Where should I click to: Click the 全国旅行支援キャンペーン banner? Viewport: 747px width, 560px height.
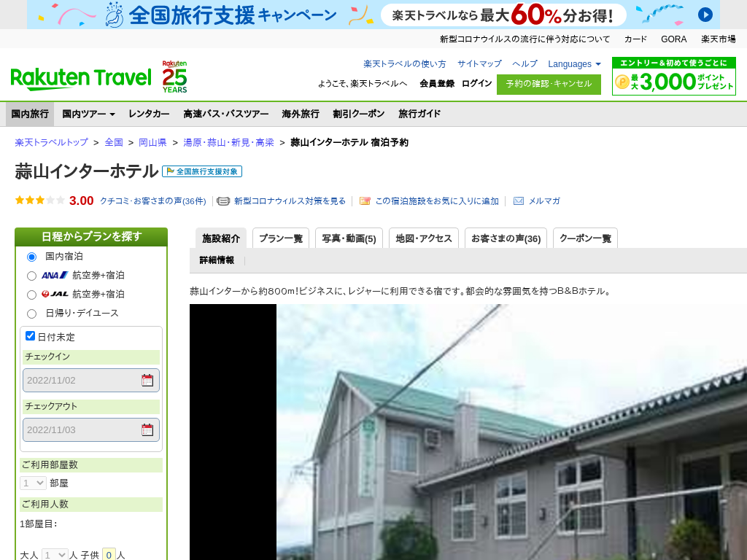click(x=373, y=15)
